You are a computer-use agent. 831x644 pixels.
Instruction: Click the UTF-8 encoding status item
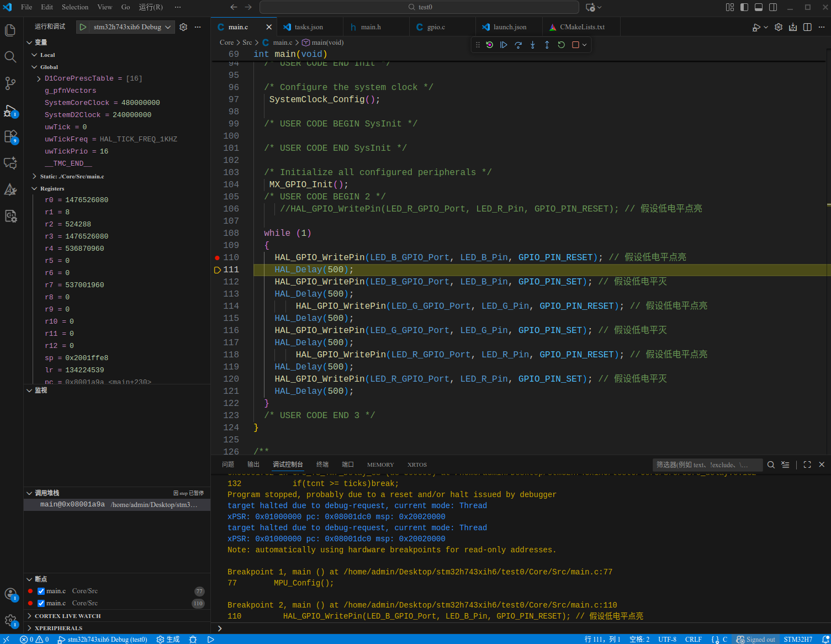point(667,639)
